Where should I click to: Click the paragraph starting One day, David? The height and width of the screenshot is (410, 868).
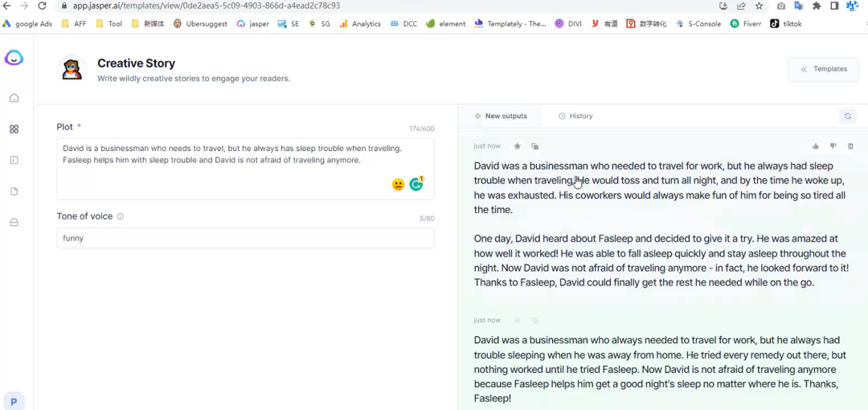click(x=660, y=260)
